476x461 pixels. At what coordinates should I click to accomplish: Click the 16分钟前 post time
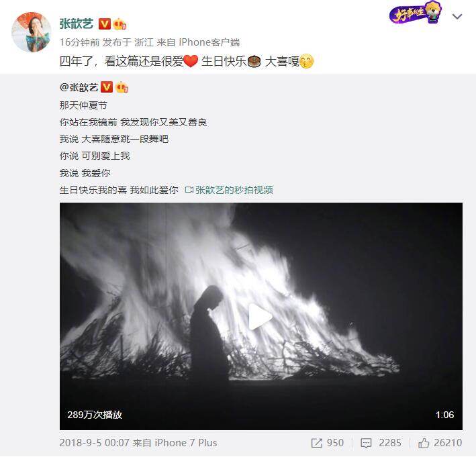tap(79, 42)
